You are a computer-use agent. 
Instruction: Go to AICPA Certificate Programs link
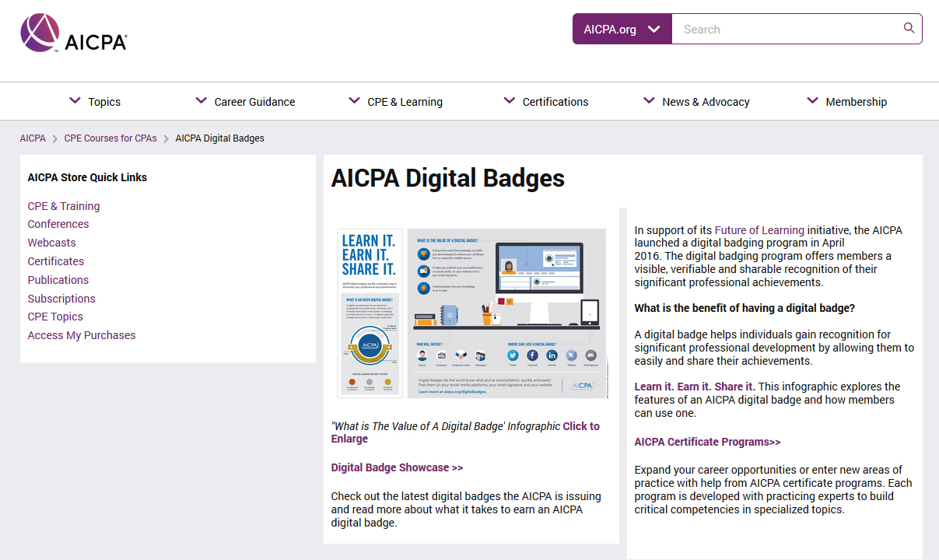pyautogui.click(x=707, y=442)
